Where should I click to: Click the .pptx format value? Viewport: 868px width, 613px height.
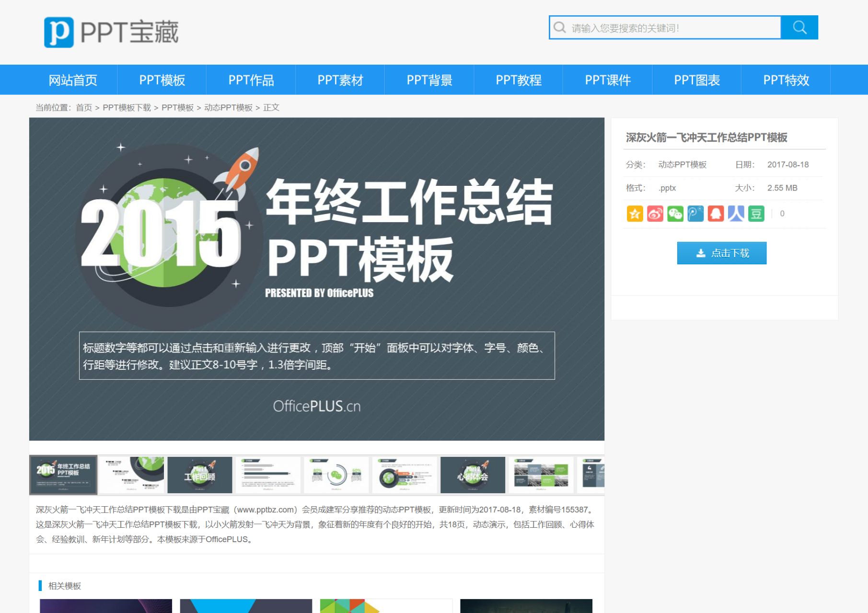pyautogui.click(x=667, y=188)
